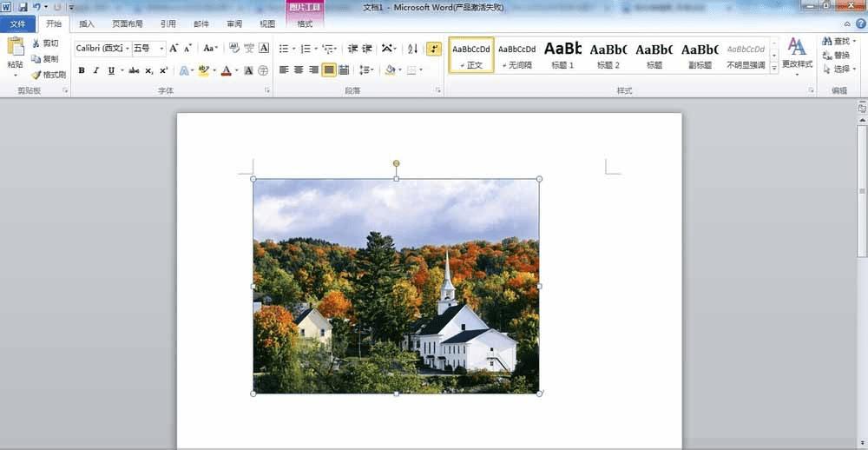Click the Paste (粘贴) clipboard icon

[x=16, y=47]
